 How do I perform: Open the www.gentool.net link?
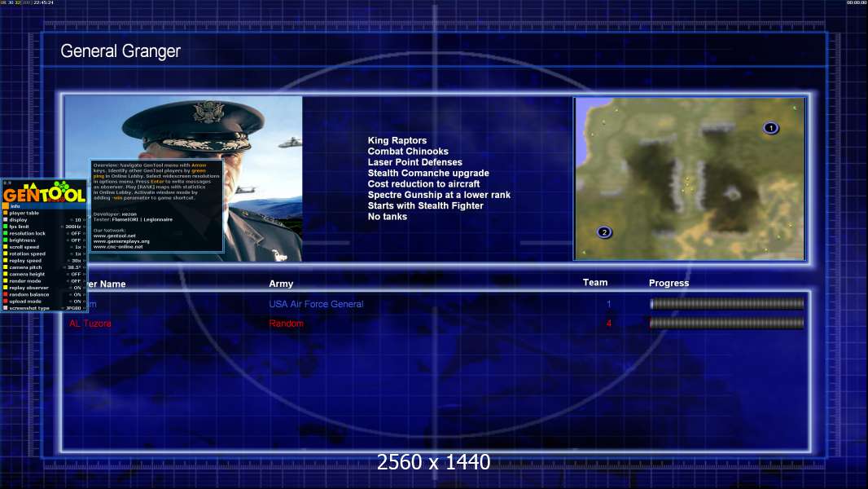[x=113, y=236]
